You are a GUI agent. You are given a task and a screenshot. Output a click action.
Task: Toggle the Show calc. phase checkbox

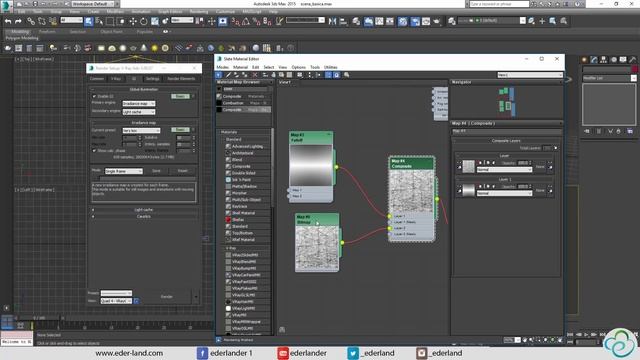94,151
